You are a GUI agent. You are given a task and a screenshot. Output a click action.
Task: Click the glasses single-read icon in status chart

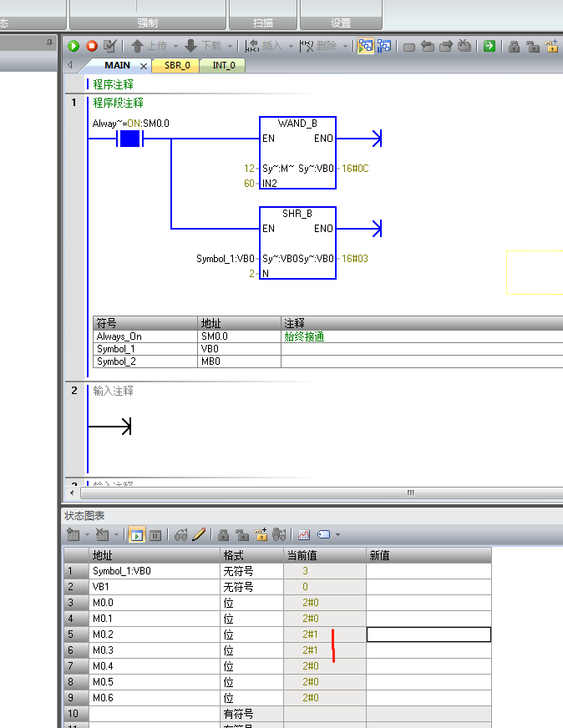(x=181, y=534)
